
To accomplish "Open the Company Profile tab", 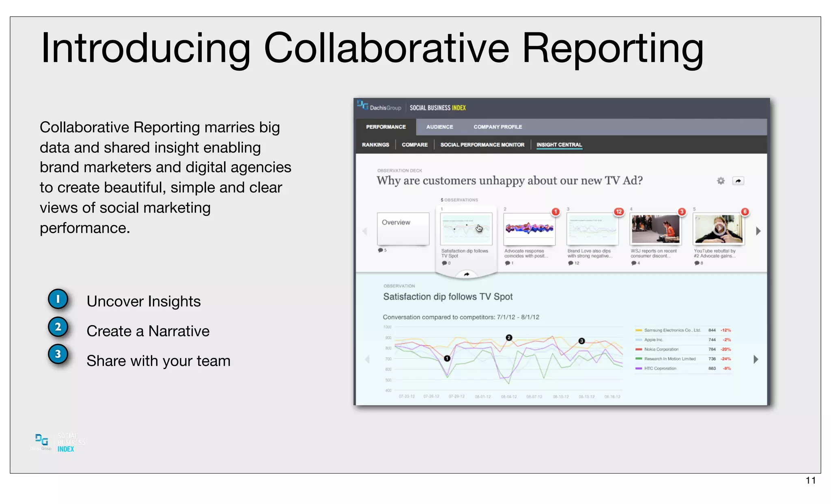I will 498,127.
